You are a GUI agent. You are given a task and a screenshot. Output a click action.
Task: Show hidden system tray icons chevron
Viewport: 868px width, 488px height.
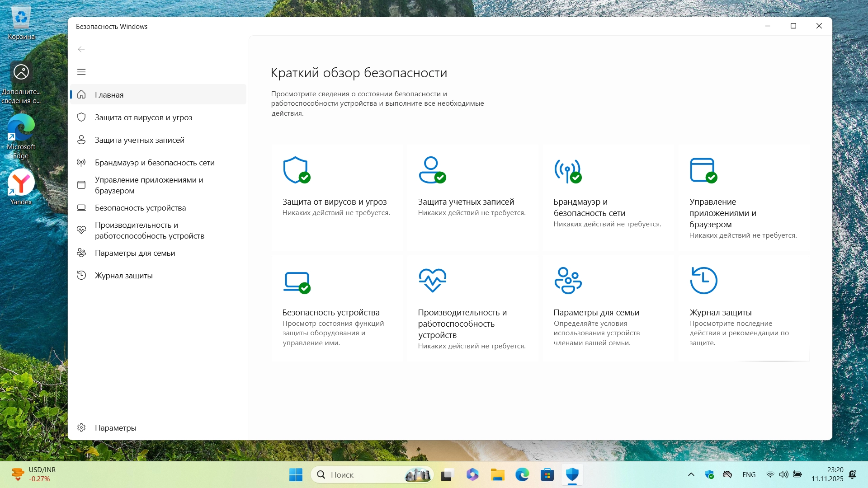point(691,474)
